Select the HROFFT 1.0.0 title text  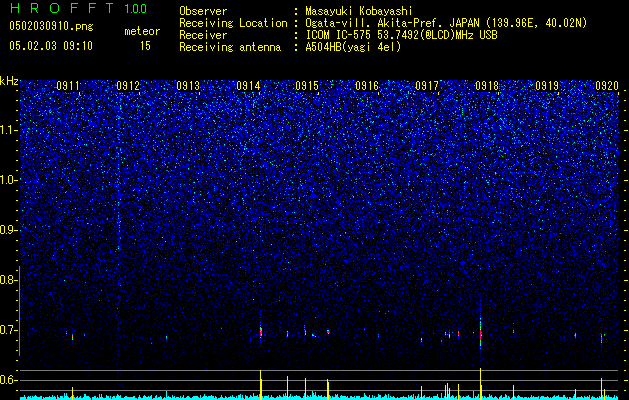pyautogui.click(x=78, y=8)
